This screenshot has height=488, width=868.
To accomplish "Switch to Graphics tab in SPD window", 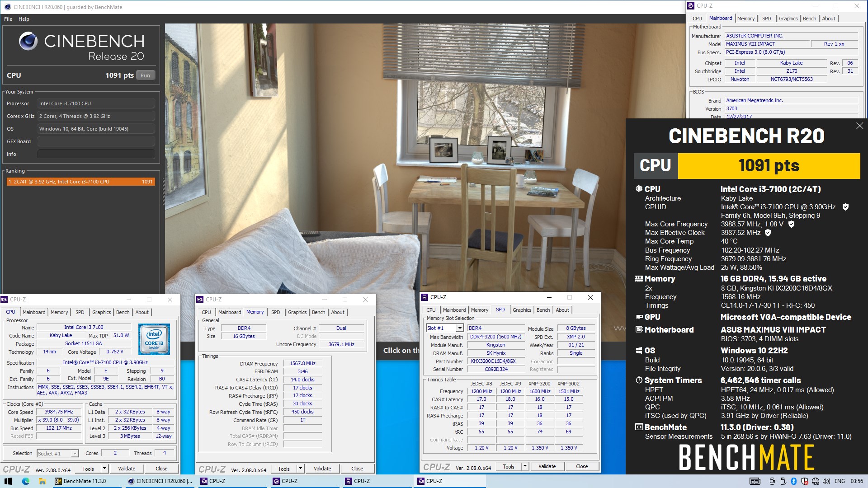I will [x=522, y=310].
